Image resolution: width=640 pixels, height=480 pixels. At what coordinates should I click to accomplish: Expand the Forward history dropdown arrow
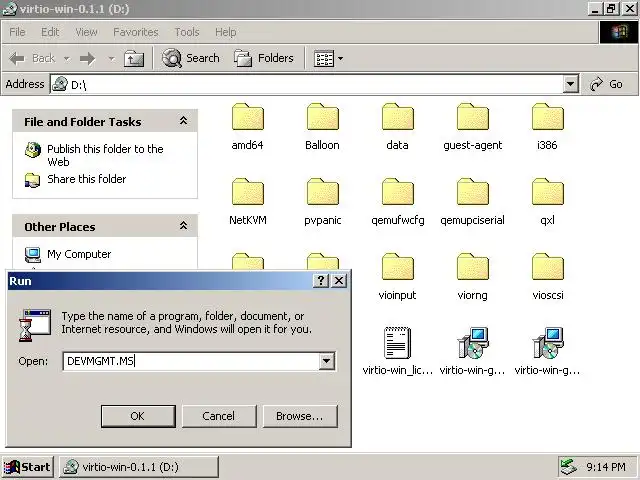coord(111,59)
